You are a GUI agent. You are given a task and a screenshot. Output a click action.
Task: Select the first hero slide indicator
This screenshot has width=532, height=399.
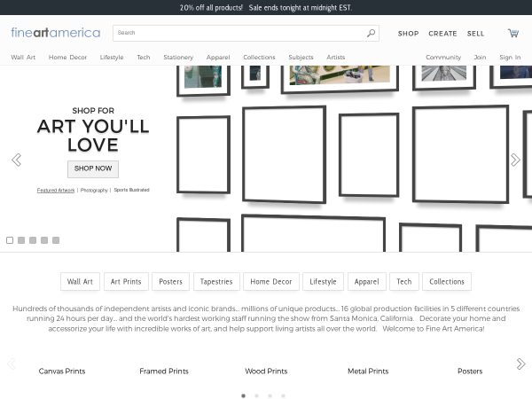[10, 240]
